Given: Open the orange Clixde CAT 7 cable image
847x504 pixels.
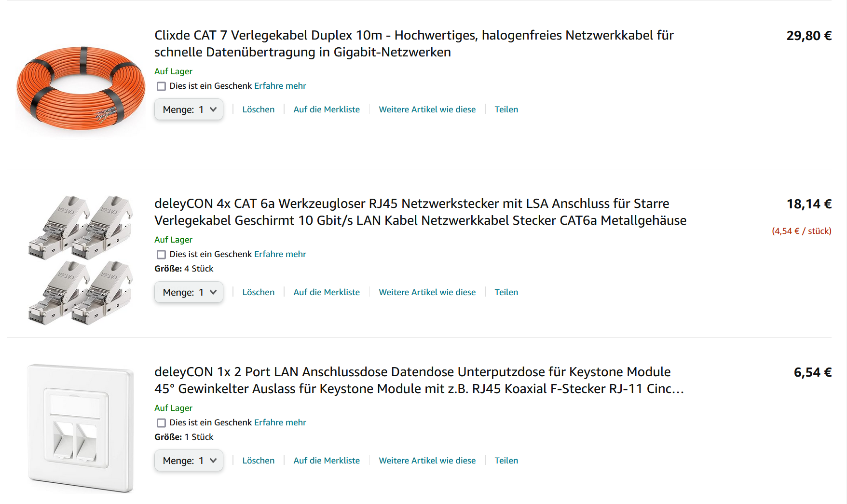Looking at the screenshot, I should (81, 88).
